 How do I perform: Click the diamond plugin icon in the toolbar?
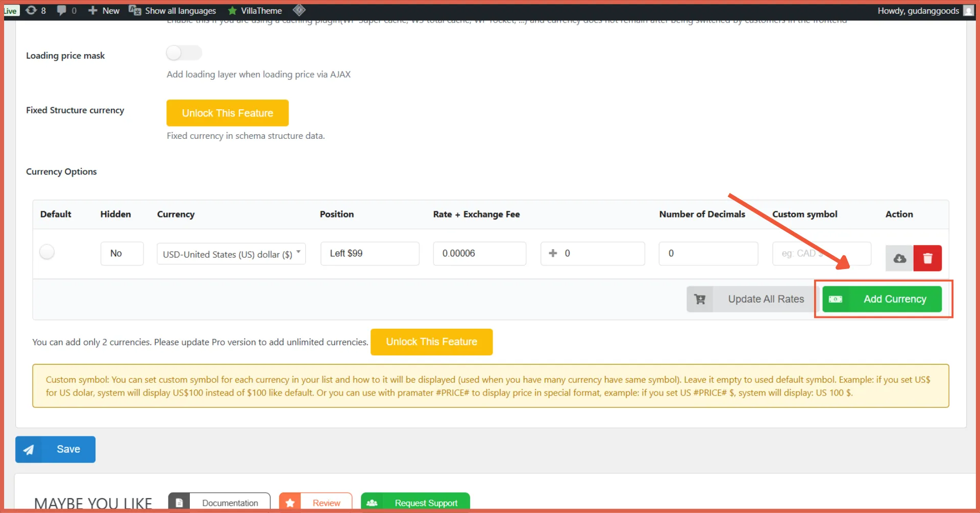299,10
